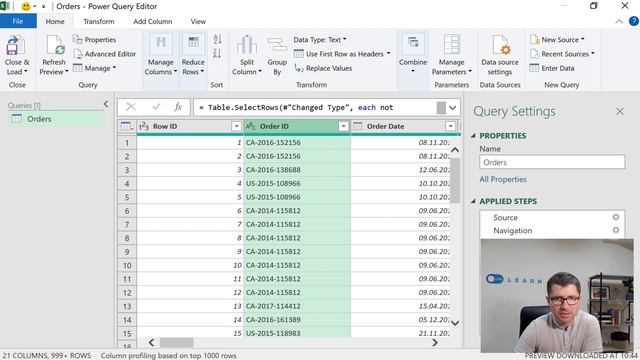Click the vertical scrollbar thumb
Screen dimensions: 640x360
click(455, 180)
